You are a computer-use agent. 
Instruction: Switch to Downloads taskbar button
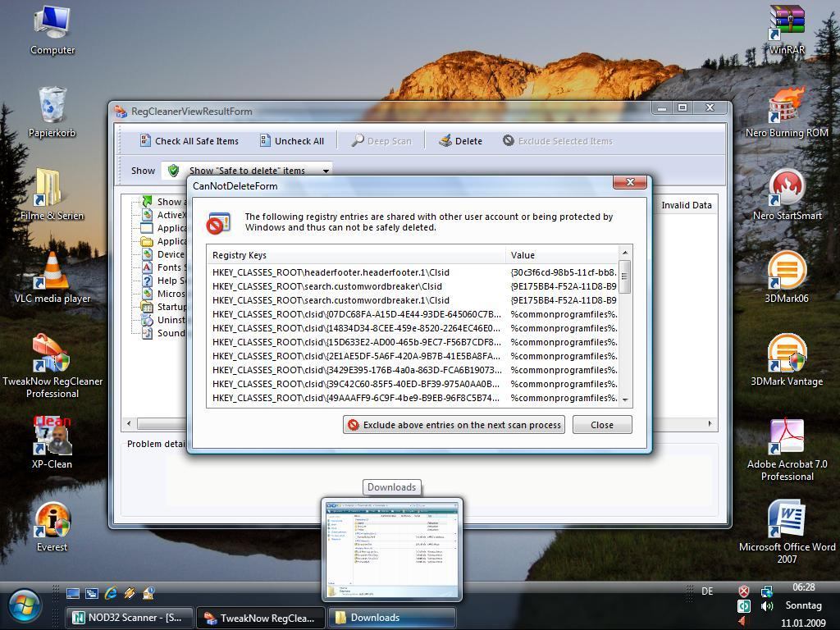[x=391, y=618]
